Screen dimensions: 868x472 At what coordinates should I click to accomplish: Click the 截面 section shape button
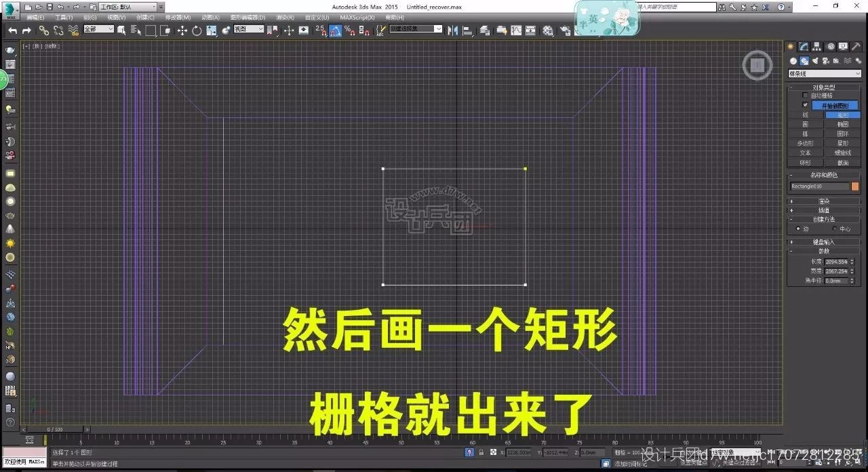(843, 162)
